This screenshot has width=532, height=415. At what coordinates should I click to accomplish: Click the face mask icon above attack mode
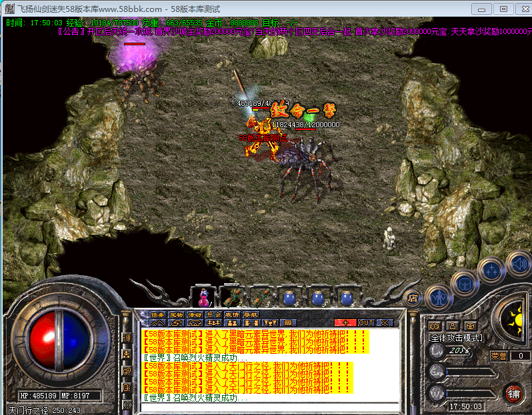pyautogui.click(x=435, y=326)
